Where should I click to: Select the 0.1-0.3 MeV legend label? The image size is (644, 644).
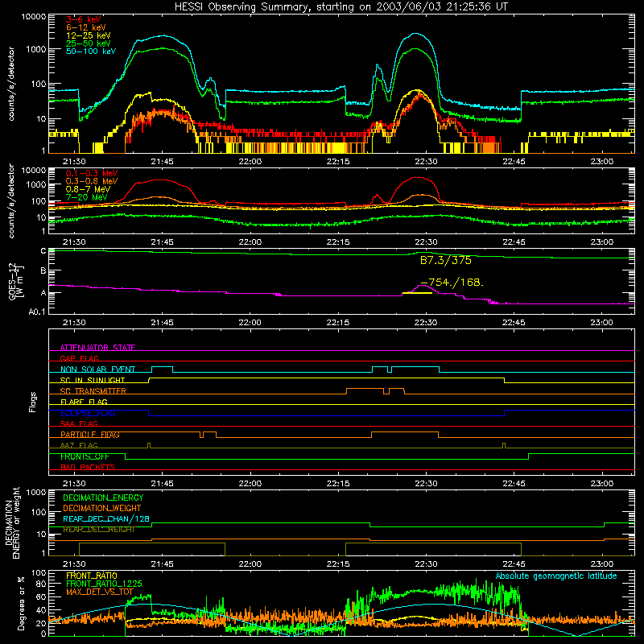tap(92, 173)
